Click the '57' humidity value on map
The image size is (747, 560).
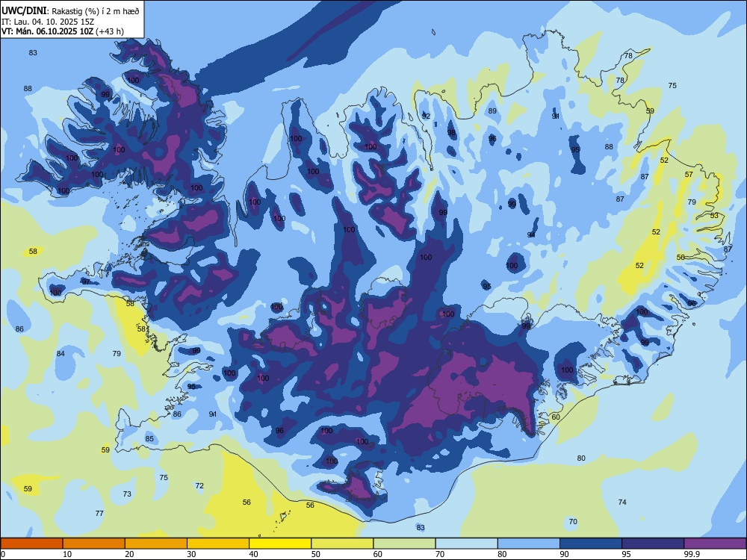pyautogui.click(x=689, y=175)
